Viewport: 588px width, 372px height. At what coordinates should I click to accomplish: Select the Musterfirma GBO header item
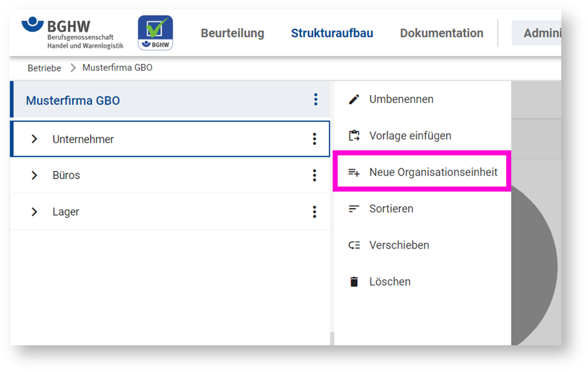point(73,101)
